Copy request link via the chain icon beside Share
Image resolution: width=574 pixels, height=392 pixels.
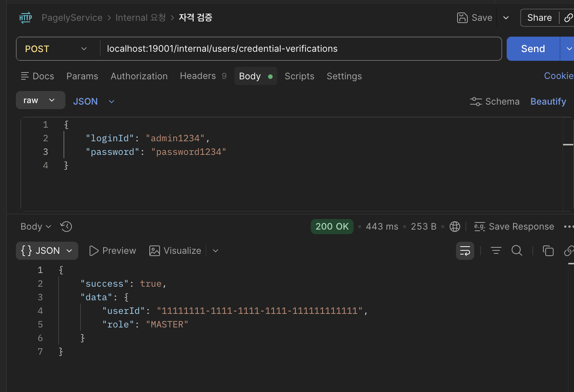(x=568, y=18)
